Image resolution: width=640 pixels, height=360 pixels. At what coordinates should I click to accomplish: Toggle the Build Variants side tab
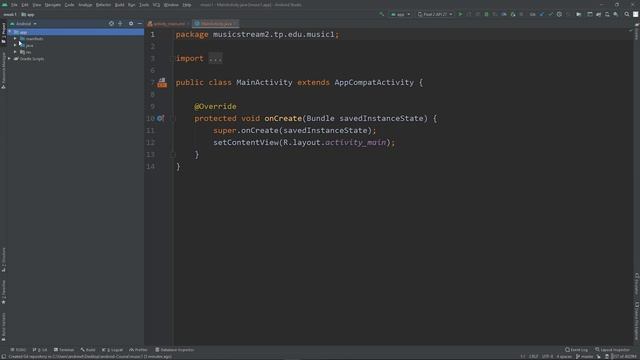tap(4, 327)
